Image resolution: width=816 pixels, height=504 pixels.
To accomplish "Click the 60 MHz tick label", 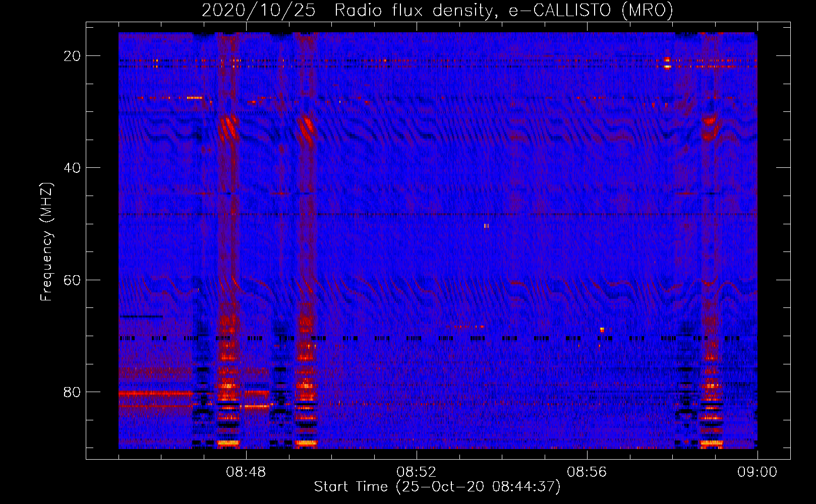I will (x=72, y=280).
